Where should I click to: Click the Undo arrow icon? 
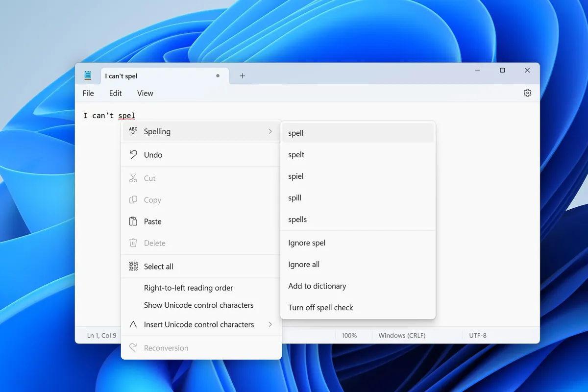click(132, 154)
